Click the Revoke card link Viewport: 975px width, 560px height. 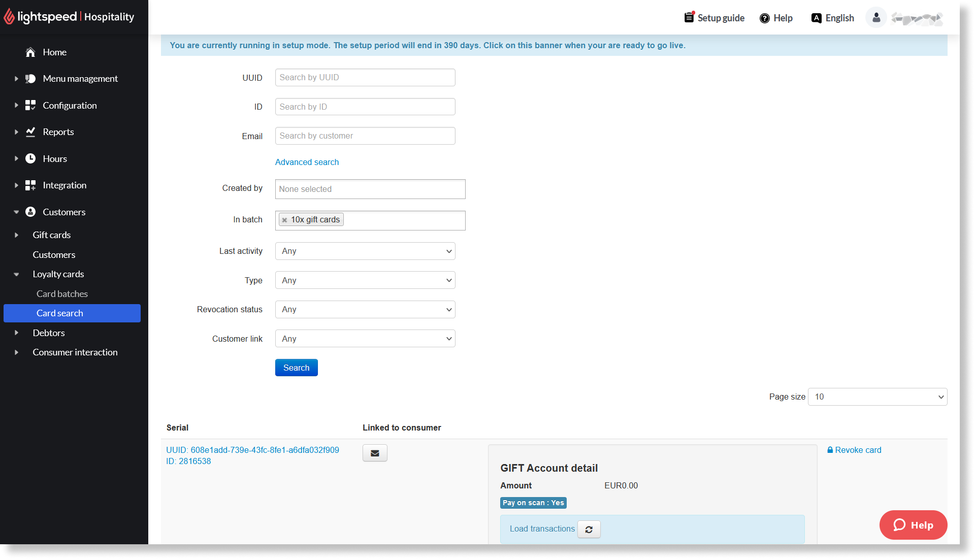click(x=858, y=450)
